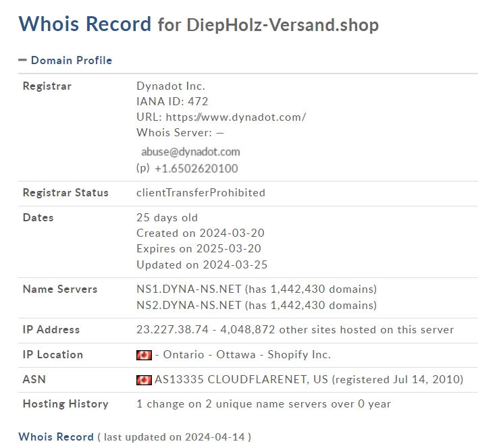Click the 'Expires on 2025-03-20' date
This screenshot has width=478, height=448.
[x=198, y=249]
